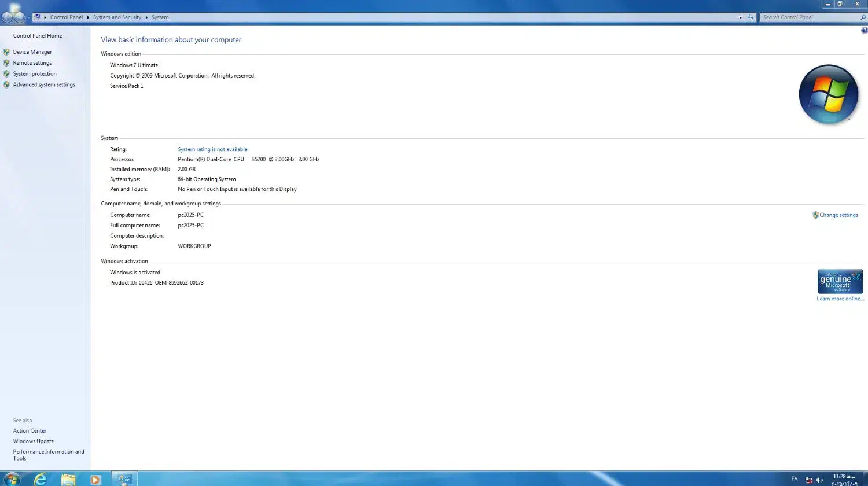Open Internet Explorer from the taskbar
868x486 pixels.
point(40,479)
